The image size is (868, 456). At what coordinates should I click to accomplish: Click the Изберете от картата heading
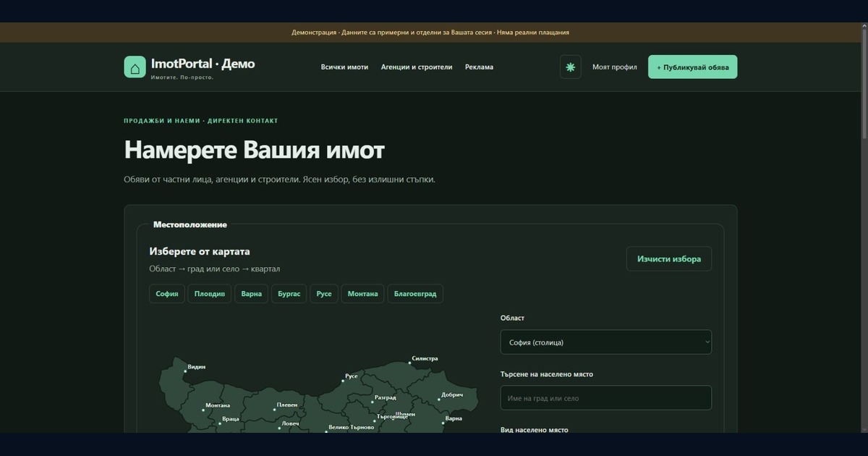tap(200, 252)
